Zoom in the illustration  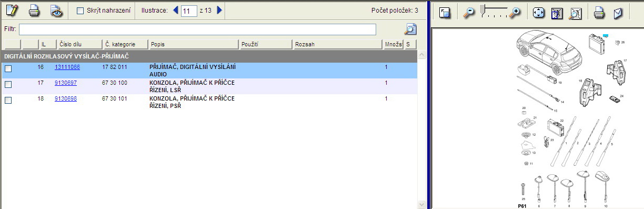pyautogui.click(x=515, y=13)
